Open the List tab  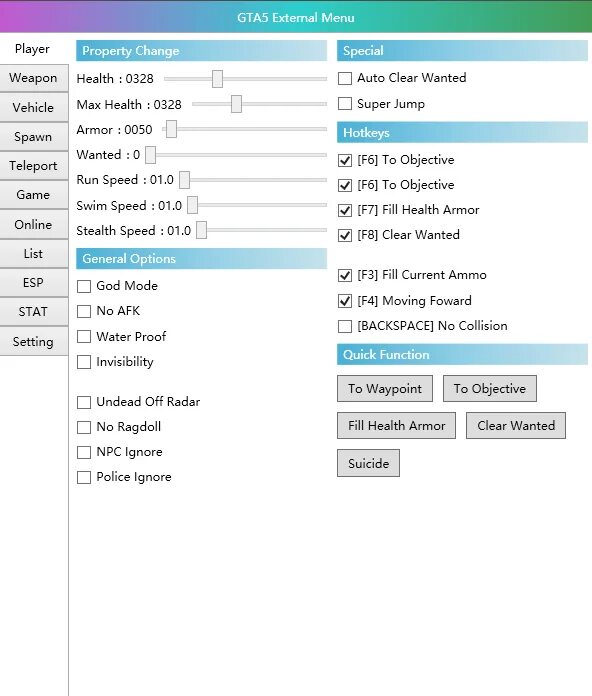[34, 254]
